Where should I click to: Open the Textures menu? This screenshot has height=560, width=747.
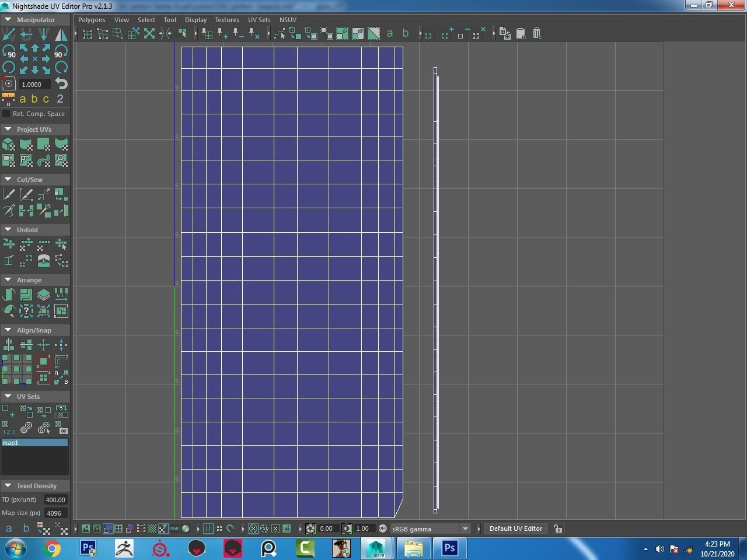227,20
